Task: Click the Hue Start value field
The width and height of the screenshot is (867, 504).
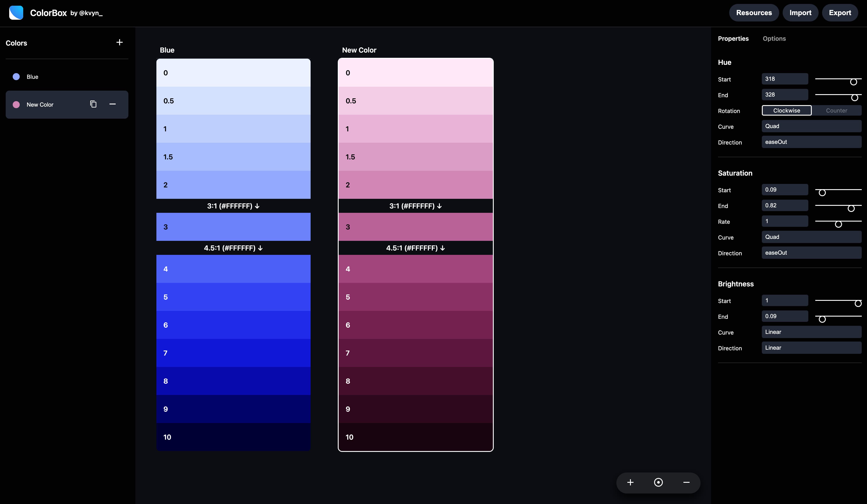Action: (784, 79)
